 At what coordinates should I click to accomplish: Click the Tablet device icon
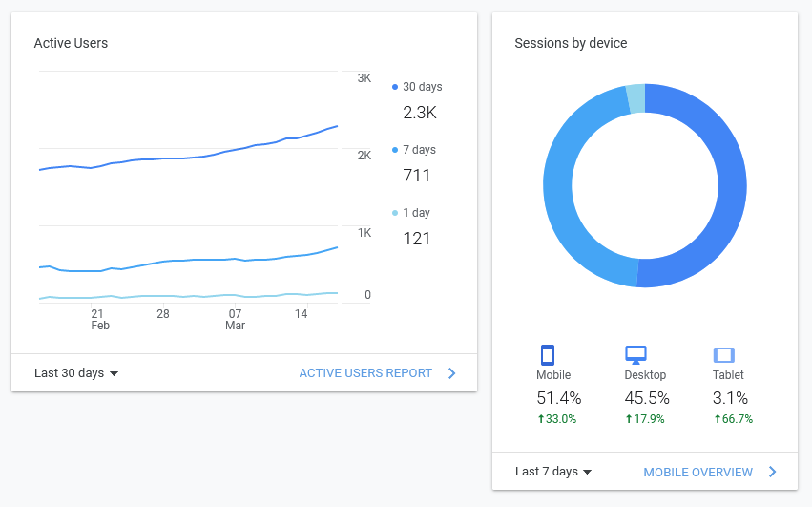723,355
